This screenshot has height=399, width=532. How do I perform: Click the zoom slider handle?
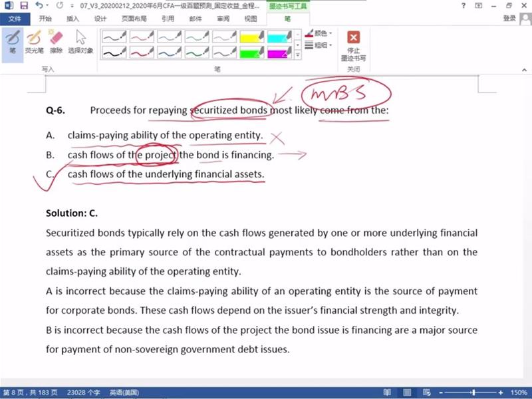point(473,392)
